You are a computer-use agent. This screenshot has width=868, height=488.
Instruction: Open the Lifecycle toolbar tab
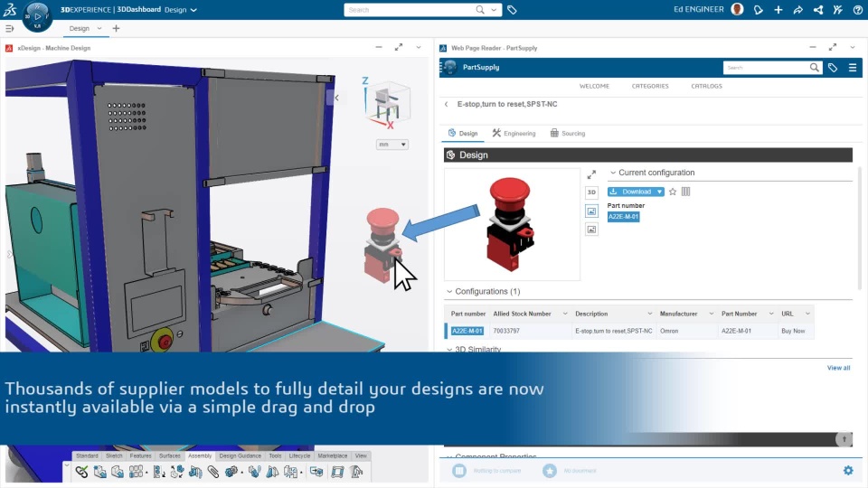[x=299, y=455]
